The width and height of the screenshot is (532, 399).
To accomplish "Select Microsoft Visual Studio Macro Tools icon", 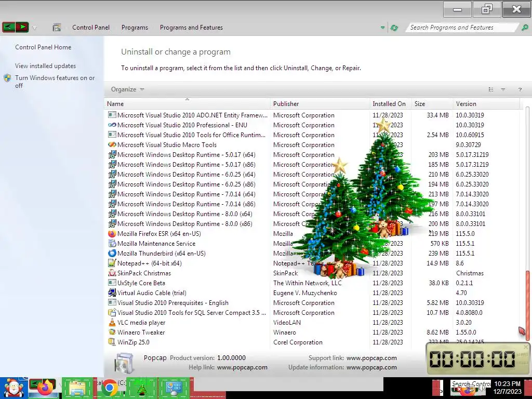I will [112, 144].
